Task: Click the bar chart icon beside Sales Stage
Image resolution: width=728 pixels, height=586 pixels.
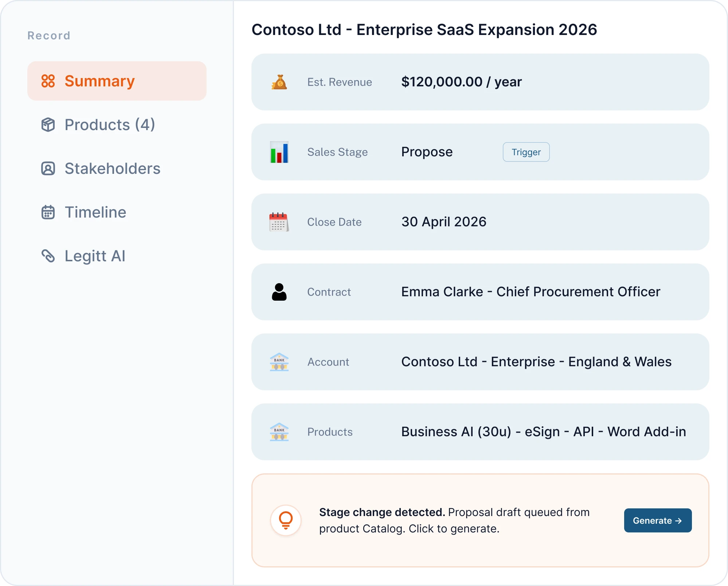Action: [279, 152]
